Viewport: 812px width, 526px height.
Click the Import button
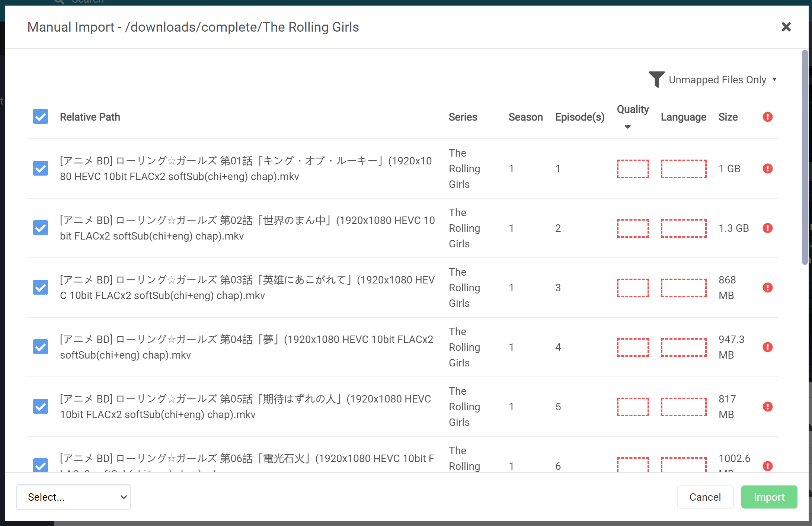[x=769, y=497]
